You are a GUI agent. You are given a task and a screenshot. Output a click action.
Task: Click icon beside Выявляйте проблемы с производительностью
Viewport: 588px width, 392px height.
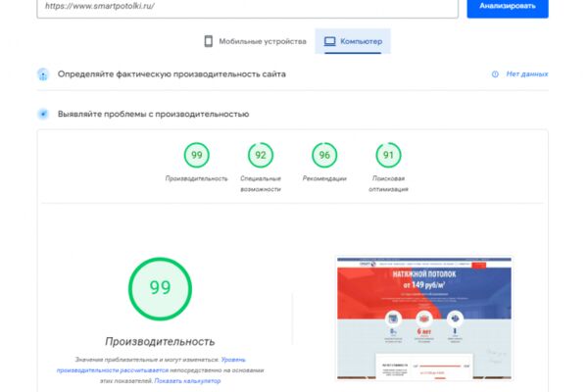pos(43,114)
